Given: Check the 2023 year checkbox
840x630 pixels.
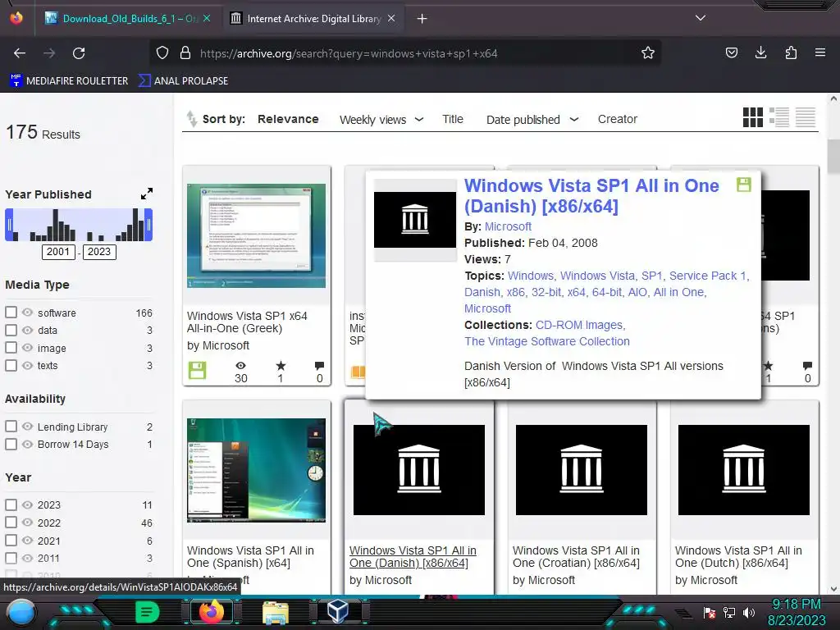Looking at the screenshot, I should click(x=11, y=504).
